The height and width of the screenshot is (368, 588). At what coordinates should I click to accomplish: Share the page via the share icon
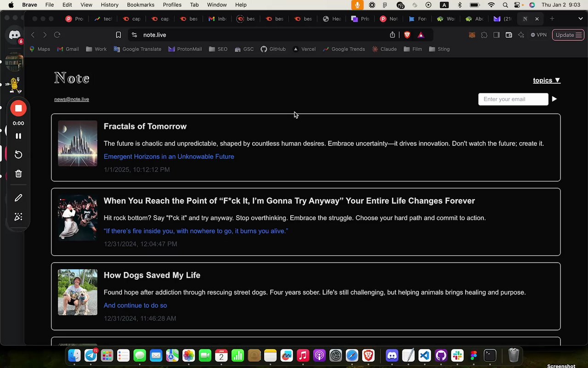tap(392, 35)
